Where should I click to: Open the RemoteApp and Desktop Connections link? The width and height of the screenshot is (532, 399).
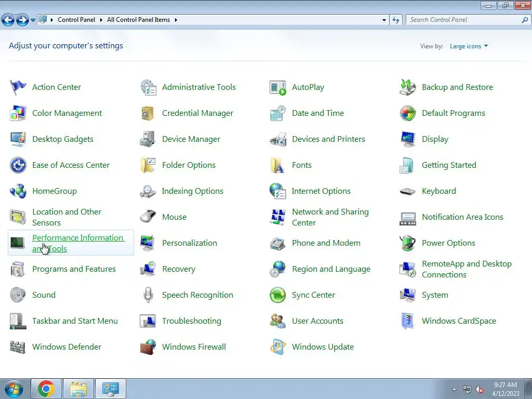[467, 269]
